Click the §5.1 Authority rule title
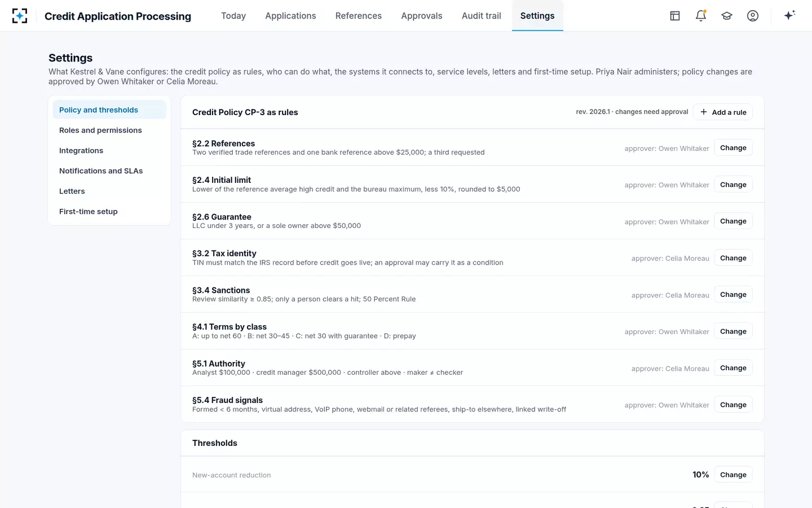 [219, 364]
